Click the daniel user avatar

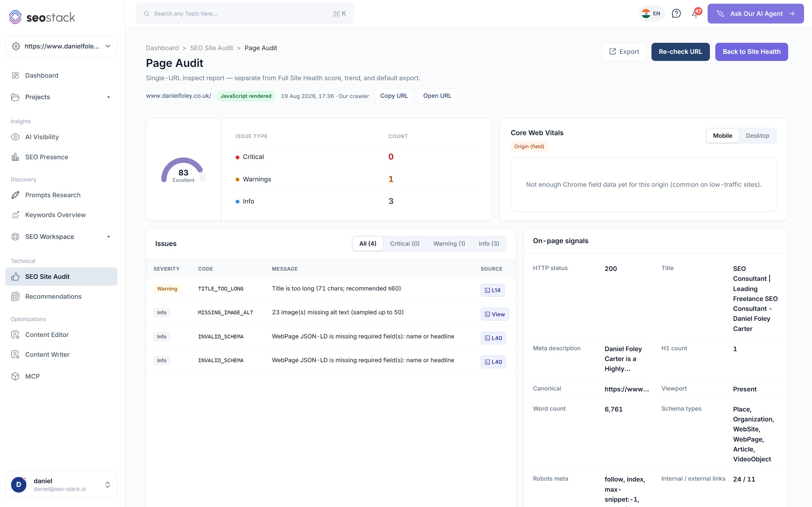tap(18, 485)
